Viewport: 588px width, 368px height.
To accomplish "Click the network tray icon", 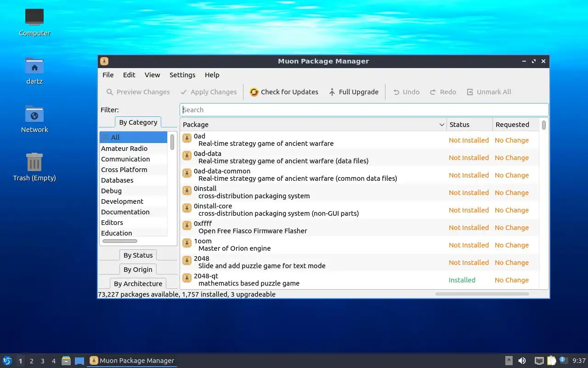I will 539,361.
